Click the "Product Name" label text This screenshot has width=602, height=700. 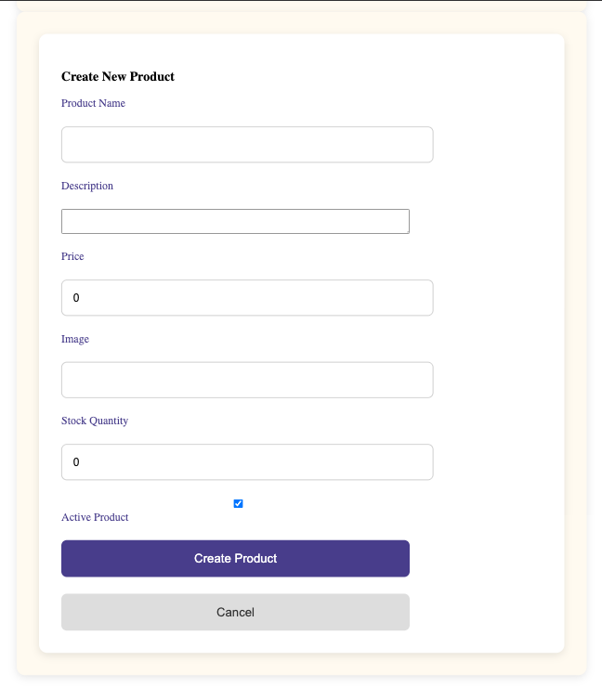(93, 103)
